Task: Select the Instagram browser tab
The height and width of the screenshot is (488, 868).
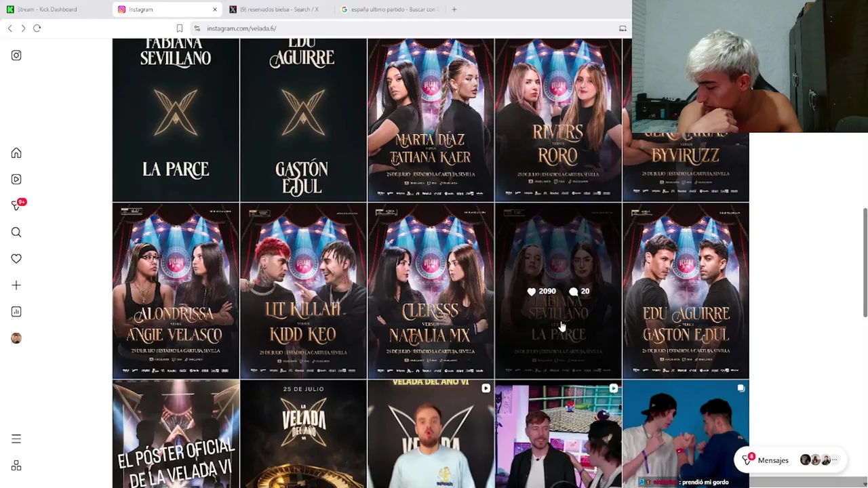Action: pyautogui.click(x=167, y=9)
